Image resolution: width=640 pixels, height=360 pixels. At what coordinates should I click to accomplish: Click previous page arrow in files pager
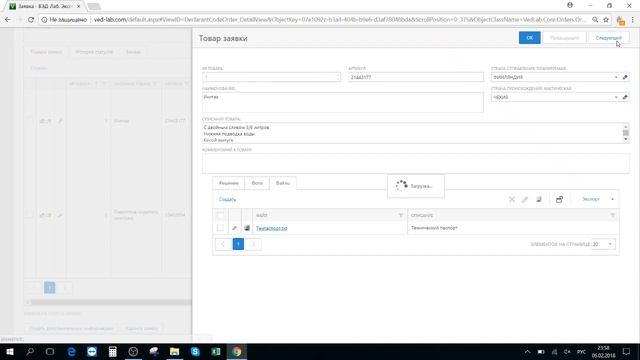coord(223,244)
